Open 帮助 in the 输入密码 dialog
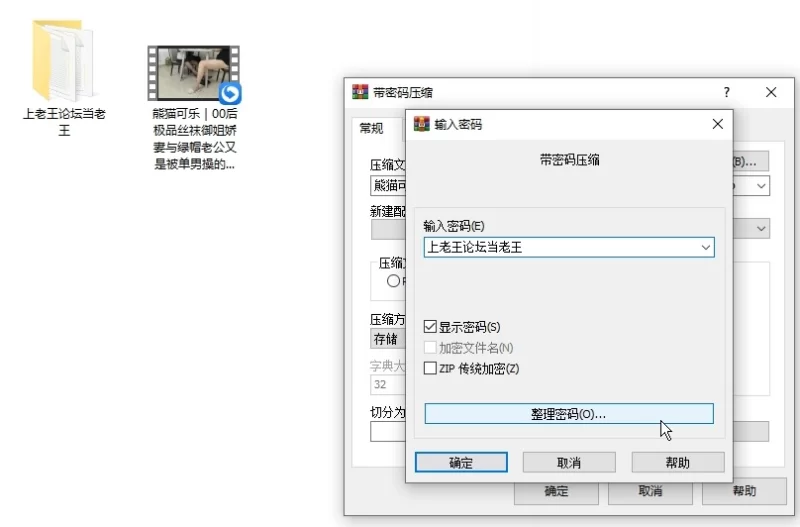The width and height of the screenshot is (800, 527). coord(678,462)
